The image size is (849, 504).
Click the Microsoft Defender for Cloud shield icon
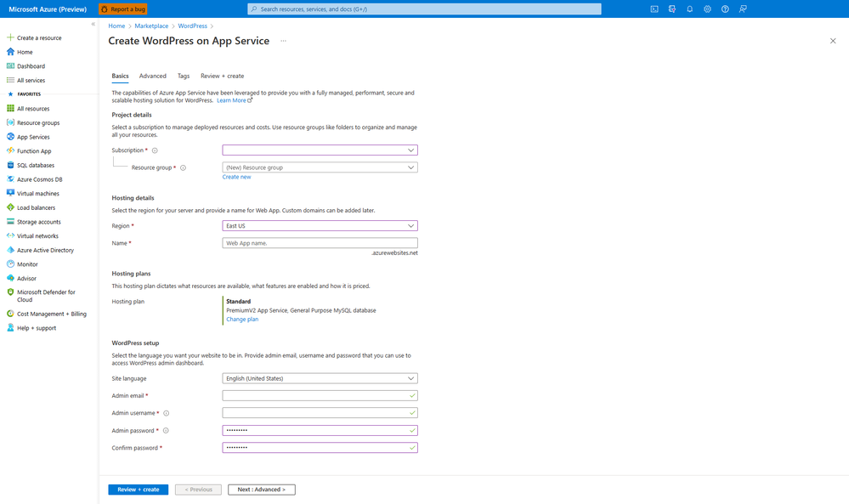(x=10, y=292)
